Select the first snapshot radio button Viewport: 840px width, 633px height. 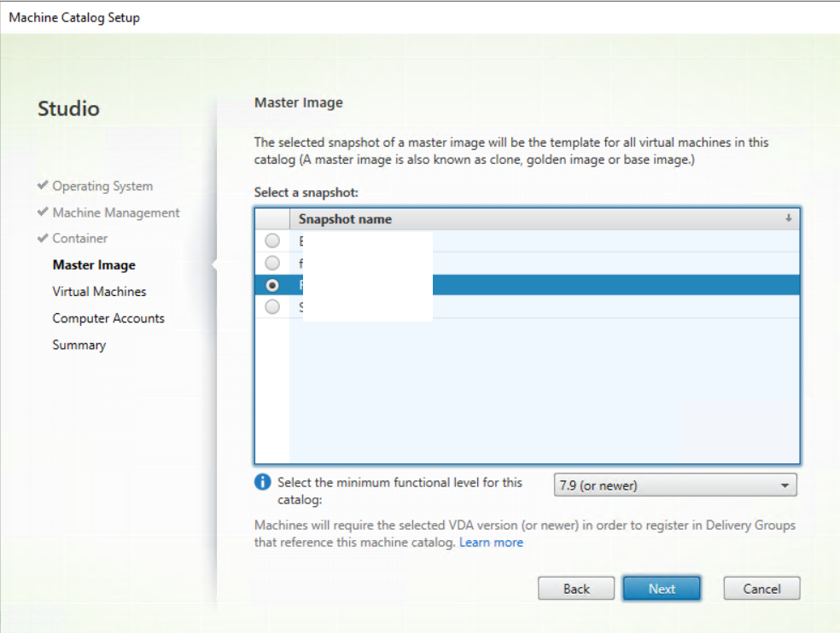pyautogui.click(x=272, y=241)
